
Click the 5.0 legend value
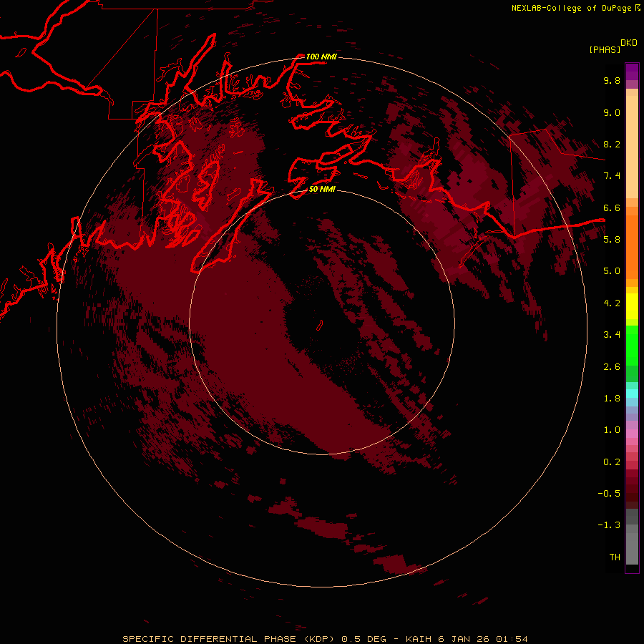pyautogui.click(x=612, y=271)
